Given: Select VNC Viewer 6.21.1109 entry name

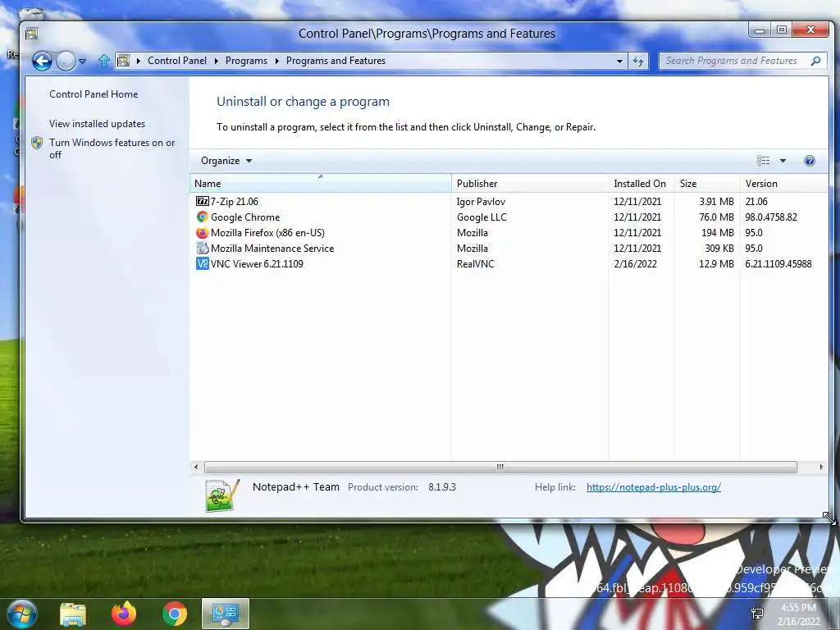Looking at the screenshot, I should pos(257,263).
